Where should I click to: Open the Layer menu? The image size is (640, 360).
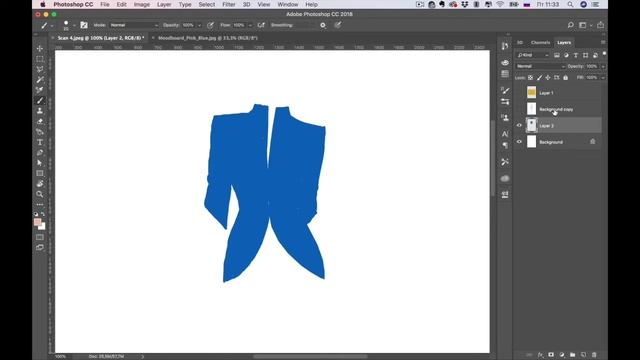pos(164,4)
